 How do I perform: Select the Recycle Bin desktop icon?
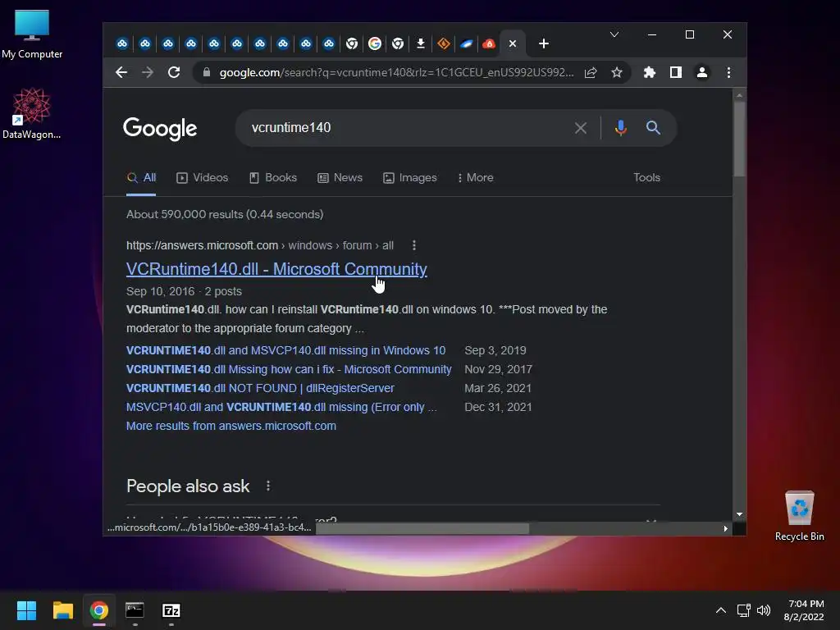[x=799, y=516]
